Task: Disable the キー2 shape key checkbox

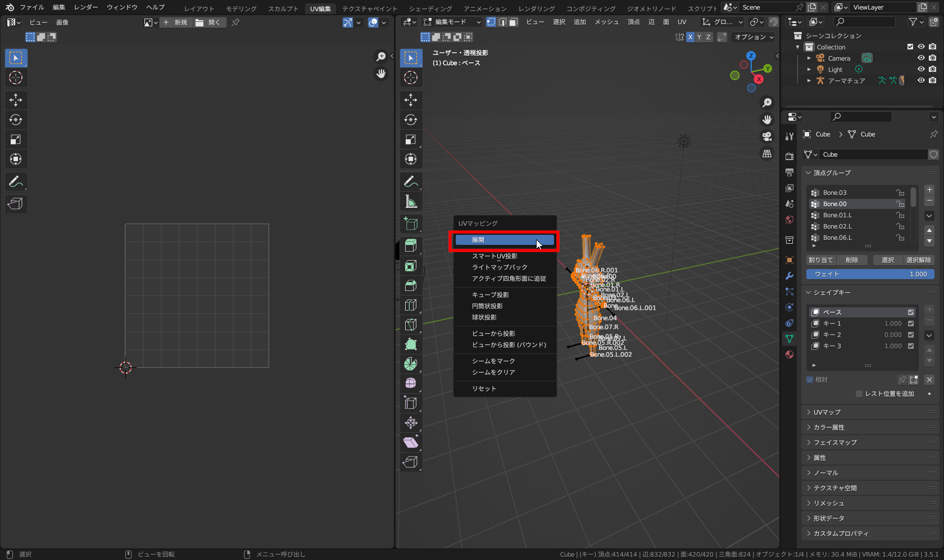Action: coord(911,335)
